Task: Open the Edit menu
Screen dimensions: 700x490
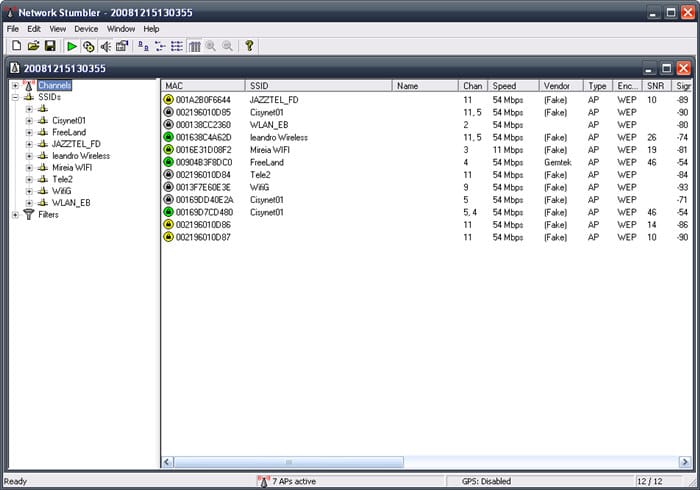Action: coord(34,29)
